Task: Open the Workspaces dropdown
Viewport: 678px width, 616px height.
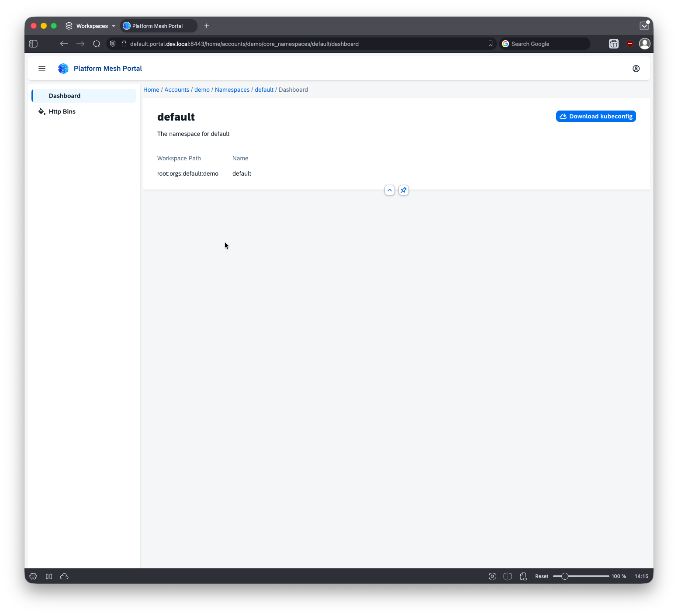Action: (x=90, y=26)
